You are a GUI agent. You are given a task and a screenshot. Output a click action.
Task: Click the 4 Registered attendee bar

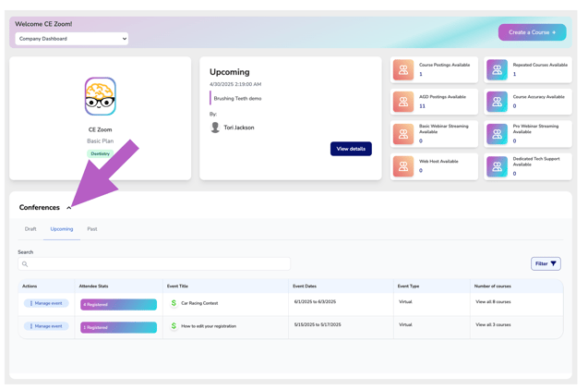(118, 304)
